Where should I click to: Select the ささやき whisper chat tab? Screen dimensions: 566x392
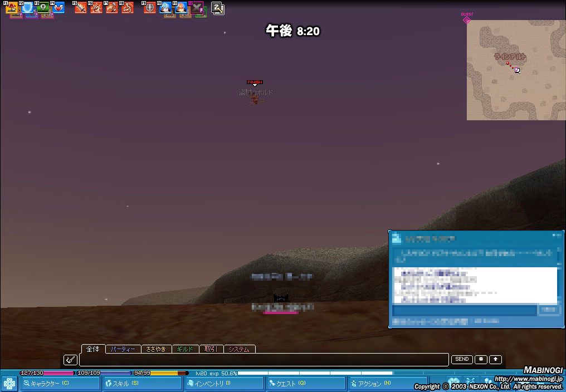pos(155,349)
